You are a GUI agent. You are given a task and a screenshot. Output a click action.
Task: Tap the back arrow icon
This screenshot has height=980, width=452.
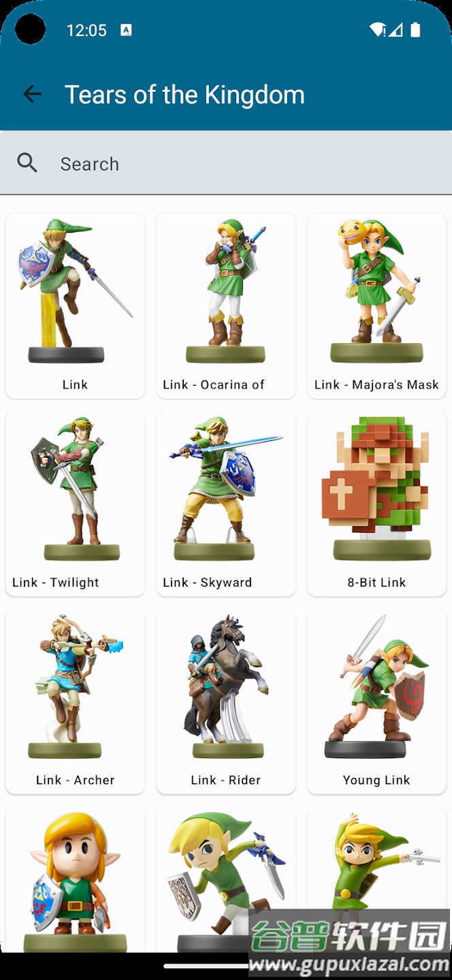coord(32,94)
